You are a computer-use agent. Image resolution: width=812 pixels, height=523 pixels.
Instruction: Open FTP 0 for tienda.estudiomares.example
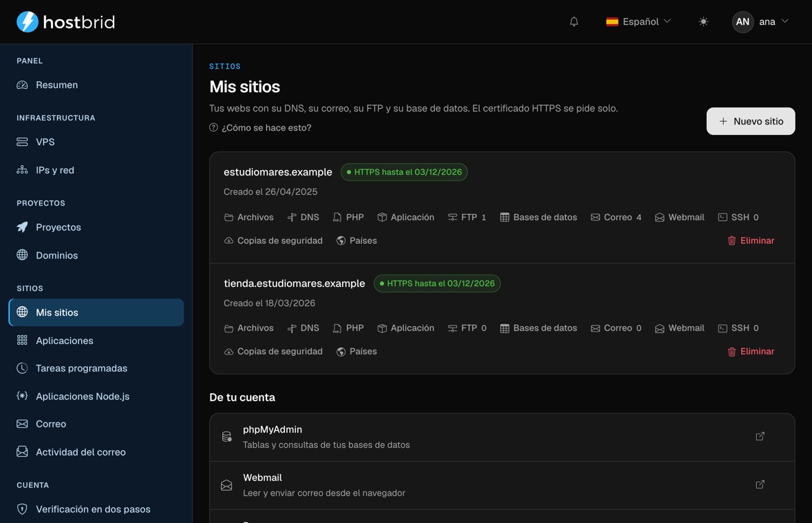(x=467, y=328)
